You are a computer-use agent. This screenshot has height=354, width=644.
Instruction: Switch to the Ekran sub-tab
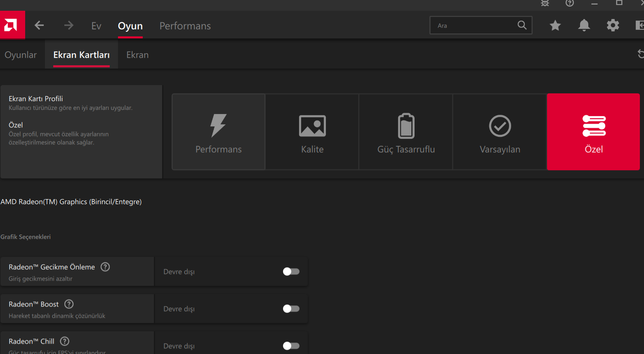click(137, 55)
